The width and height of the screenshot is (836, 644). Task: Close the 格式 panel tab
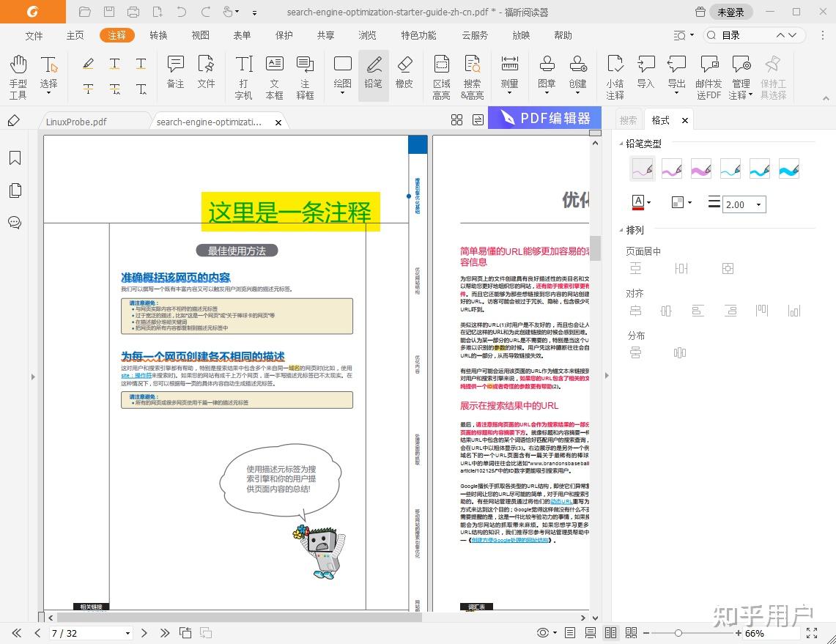[x=684, y=120]
